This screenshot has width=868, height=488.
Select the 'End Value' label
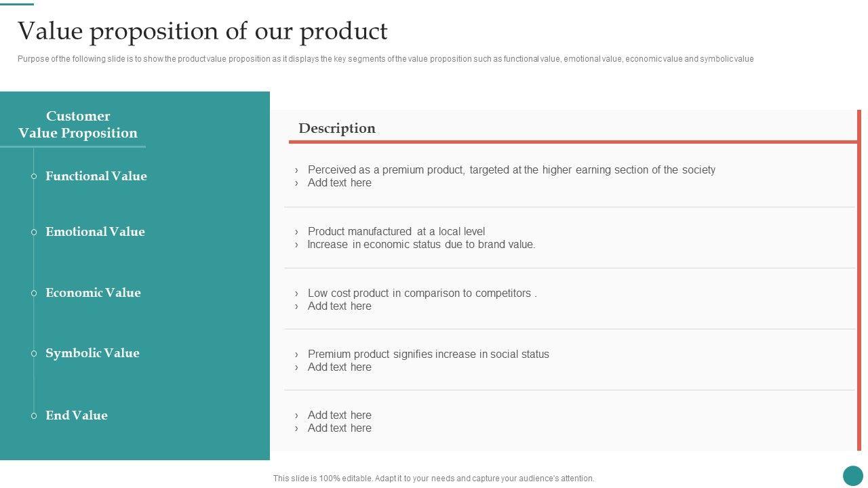click(76, 415)
